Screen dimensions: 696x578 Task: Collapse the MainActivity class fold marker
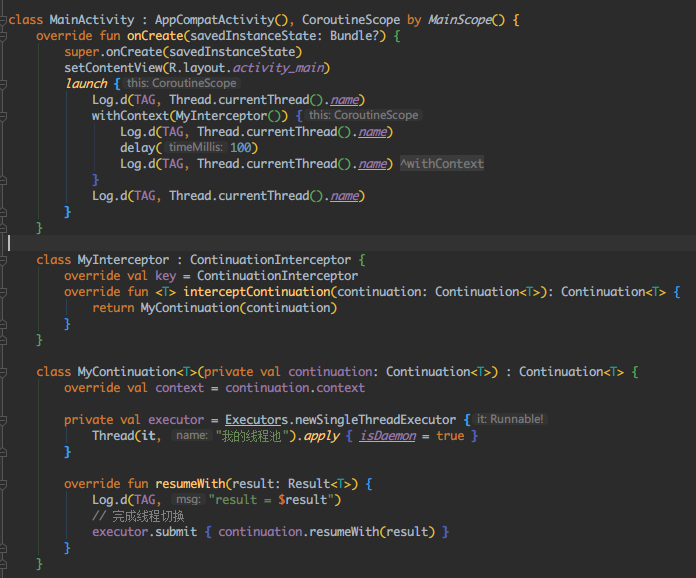3,20
